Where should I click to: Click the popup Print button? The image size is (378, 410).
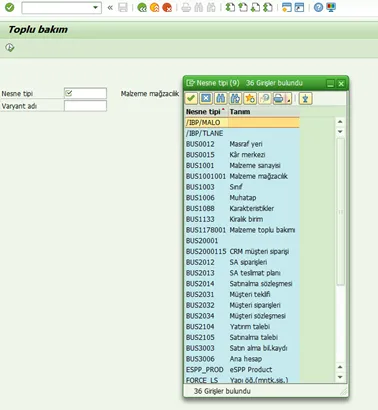(279, 98)
